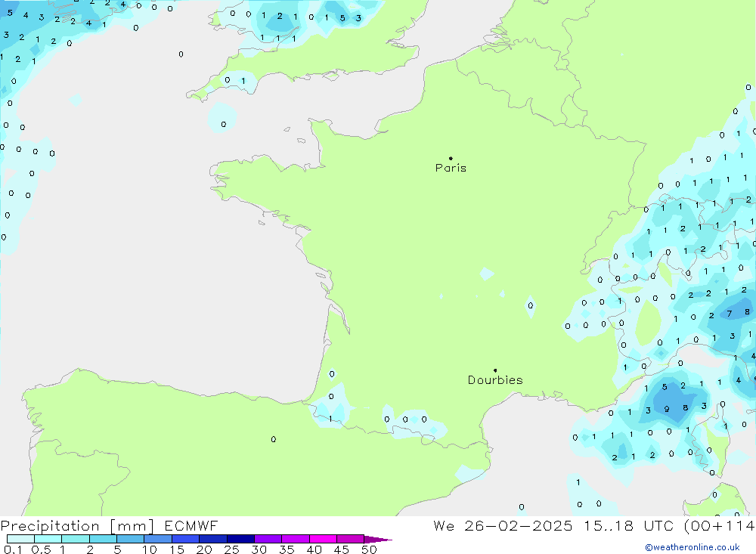Pick the 0.1–0.5 mm legend color swatch
756x554 pixels.
point(20,539)
